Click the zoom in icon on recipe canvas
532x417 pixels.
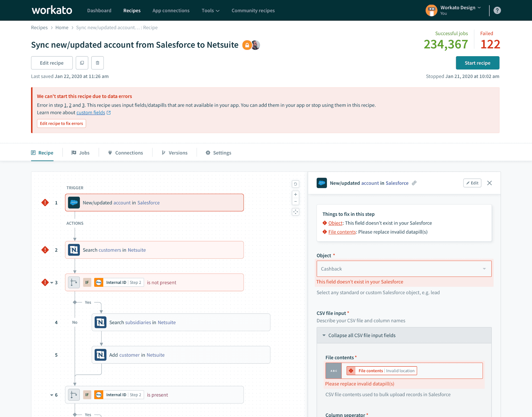[295, 194]
